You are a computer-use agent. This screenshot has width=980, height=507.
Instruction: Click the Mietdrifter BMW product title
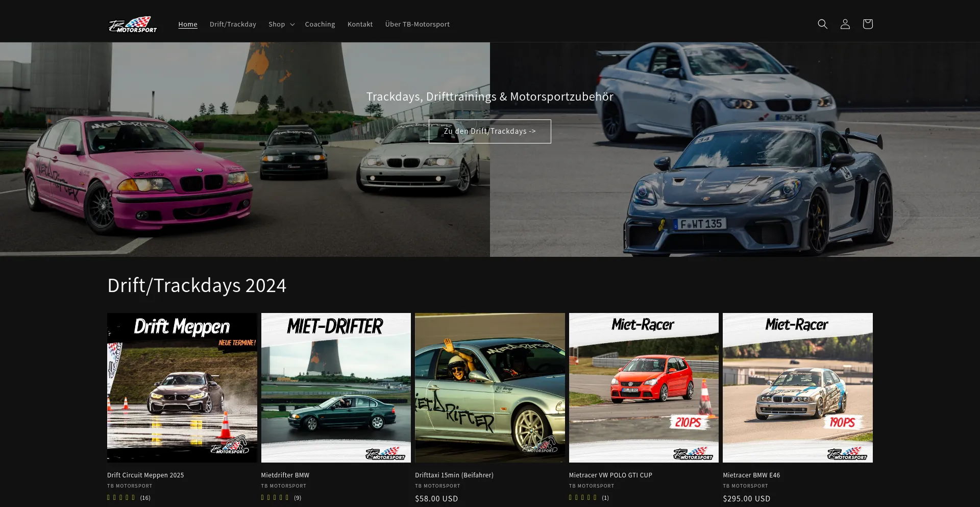285,475
